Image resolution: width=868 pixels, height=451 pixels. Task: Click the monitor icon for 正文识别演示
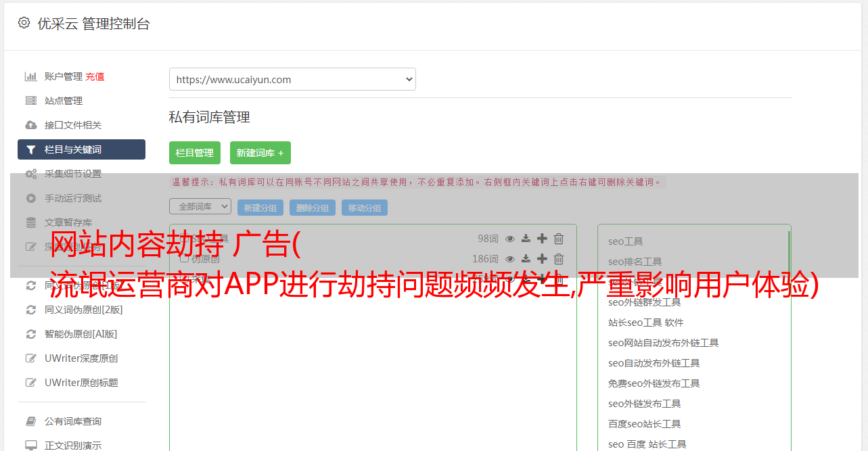[31, 446]
